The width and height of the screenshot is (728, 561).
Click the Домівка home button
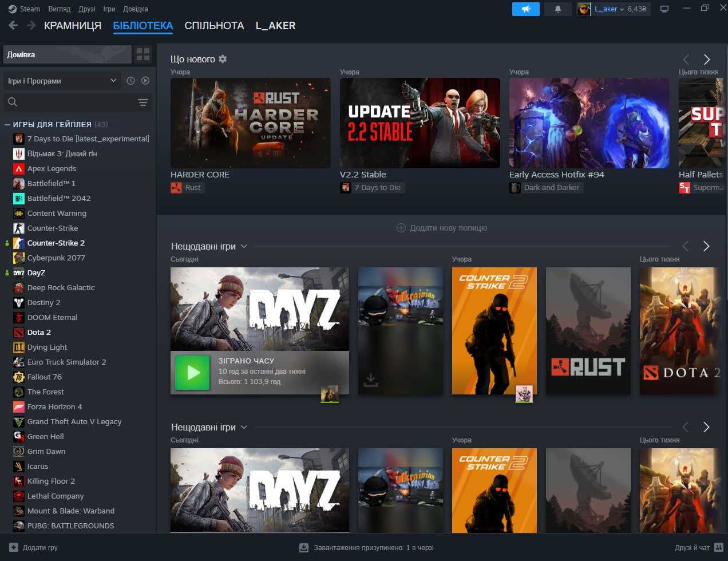point(67,54)
